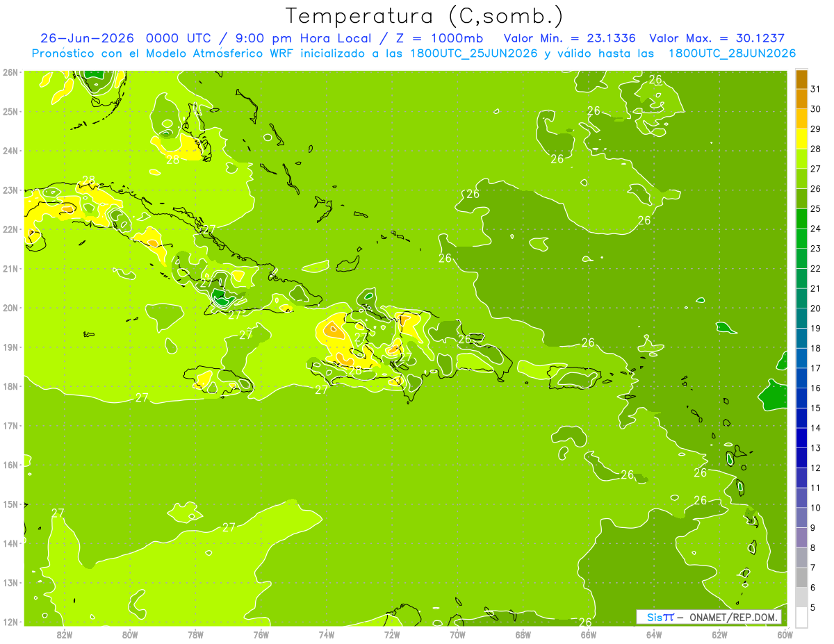
Task: Select the "1800UTC_25JUN2026" initialization time
Action: click(472, 53)
